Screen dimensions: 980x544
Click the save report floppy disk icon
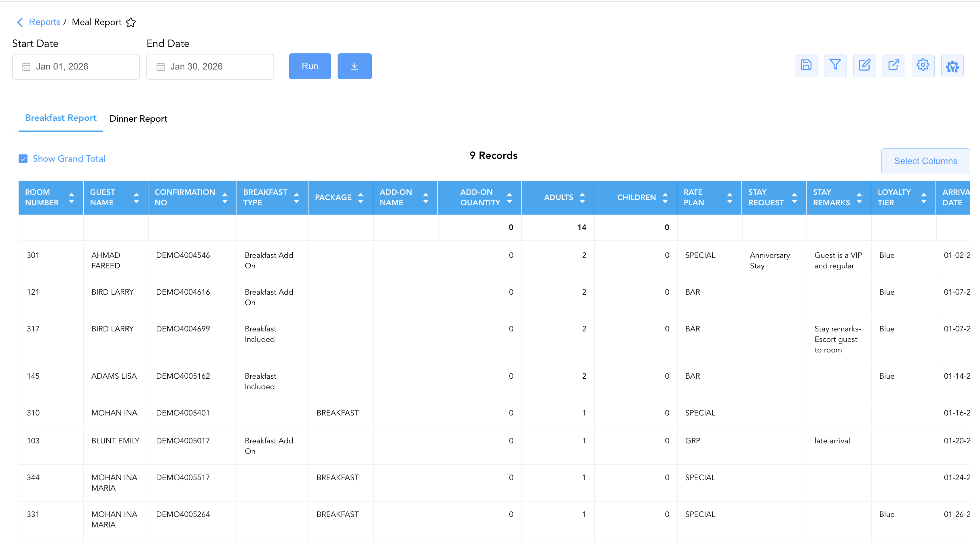[806, 65]
